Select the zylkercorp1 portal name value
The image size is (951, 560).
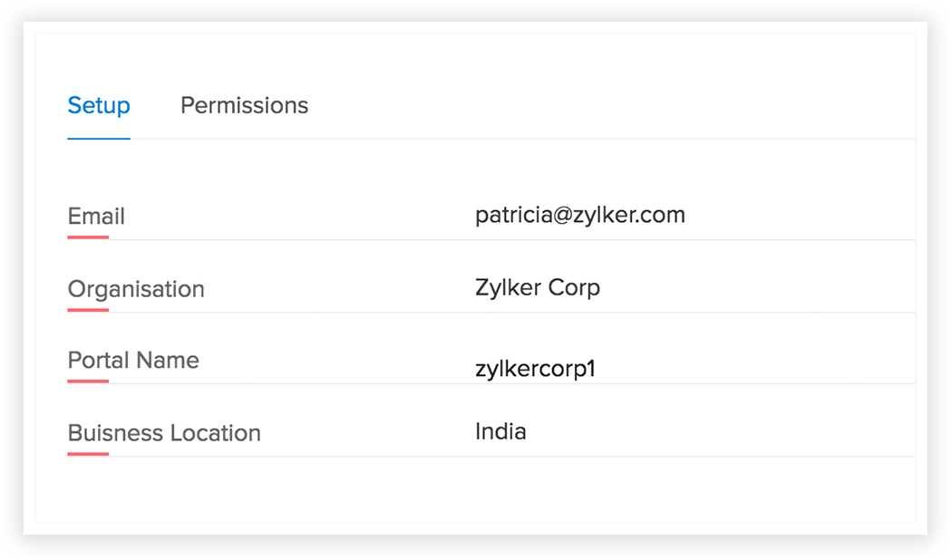[535, 369]
